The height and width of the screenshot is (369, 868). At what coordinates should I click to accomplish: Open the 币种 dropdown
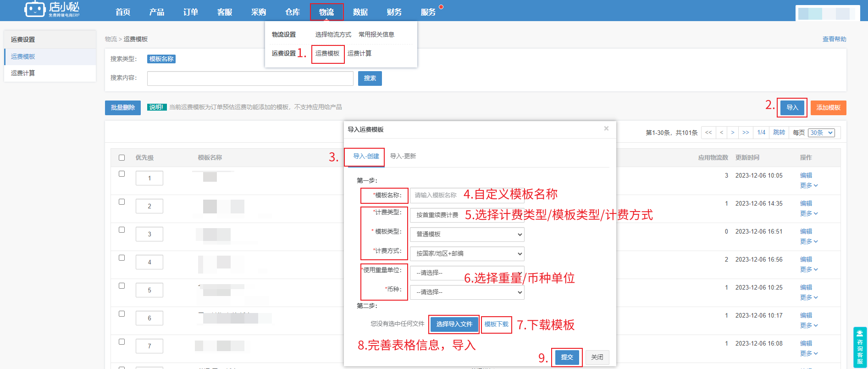coord(467,292)
